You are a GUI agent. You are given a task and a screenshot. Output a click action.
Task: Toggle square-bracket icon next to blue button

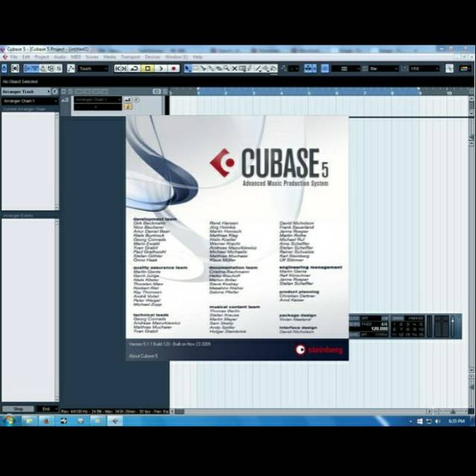coord(15,68)
